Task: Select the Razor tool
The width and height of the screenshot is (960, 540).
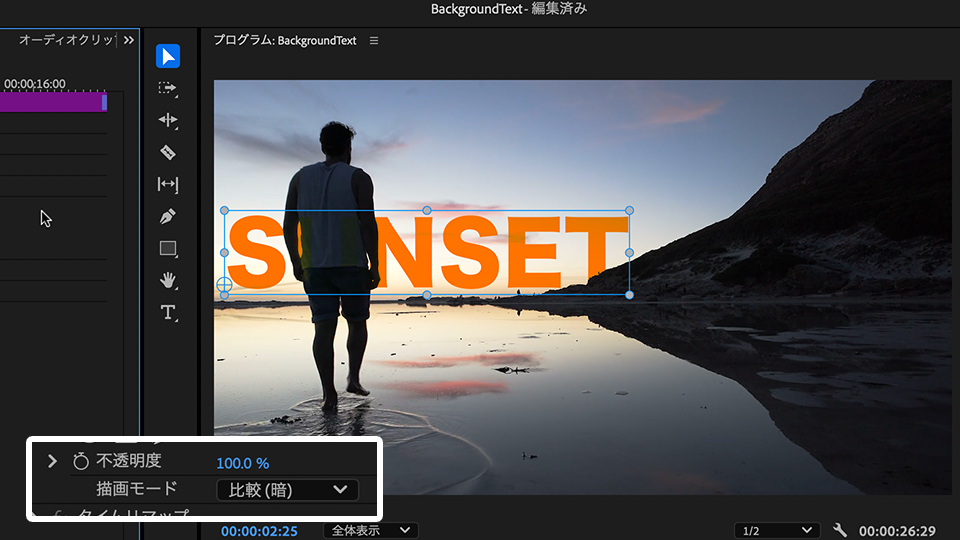Action: [168, 152]
